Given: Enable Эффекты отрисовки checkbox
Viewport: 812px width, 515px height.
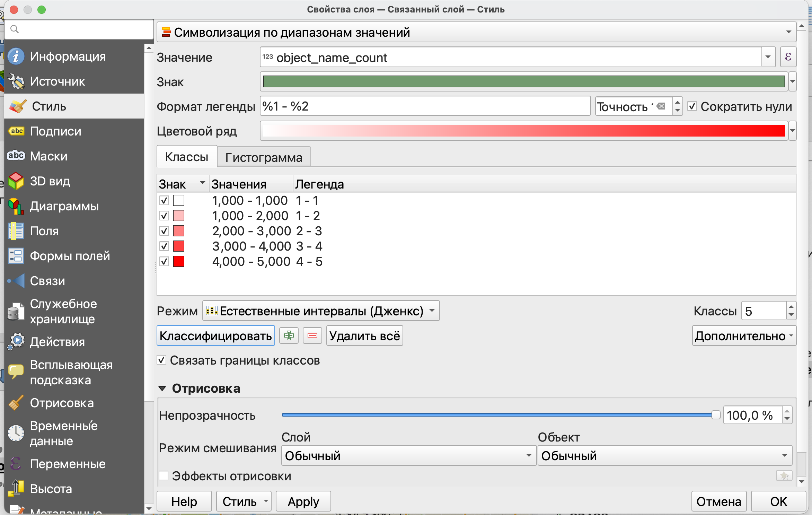Looking at the screenshot, I should tap(164, 475).
